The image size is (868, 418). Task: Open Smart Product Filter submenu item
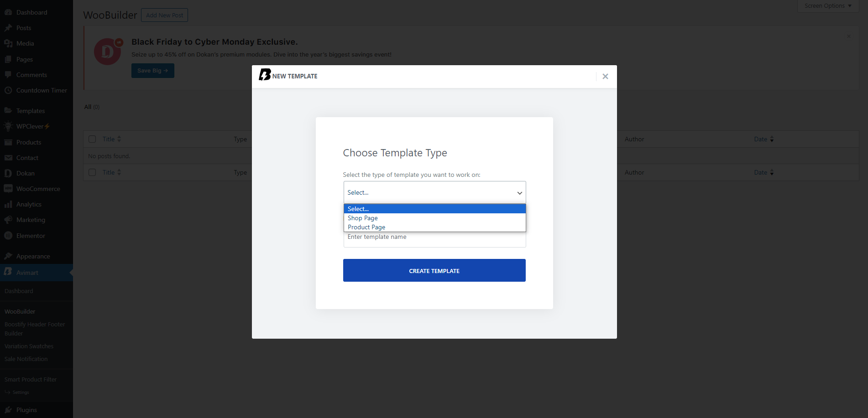31,379
